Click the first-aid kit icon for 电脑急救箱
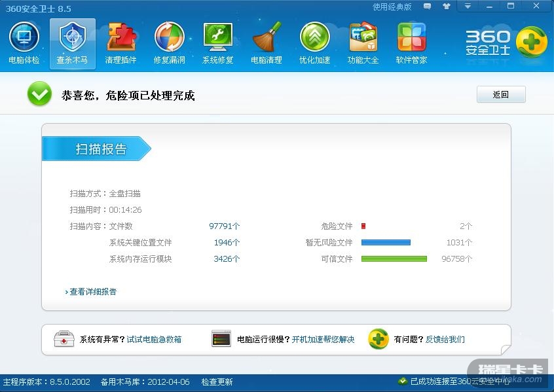Screen dimensions: 554x392 [x=64, y=339]
